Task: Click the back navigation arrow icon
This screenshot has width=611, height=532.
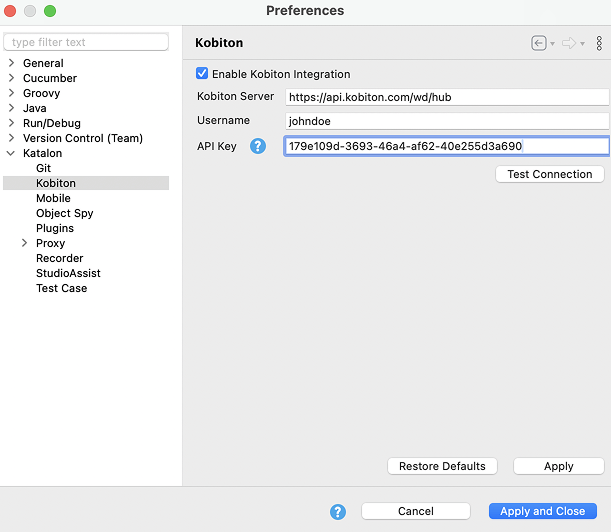Action: pos(539,43)
